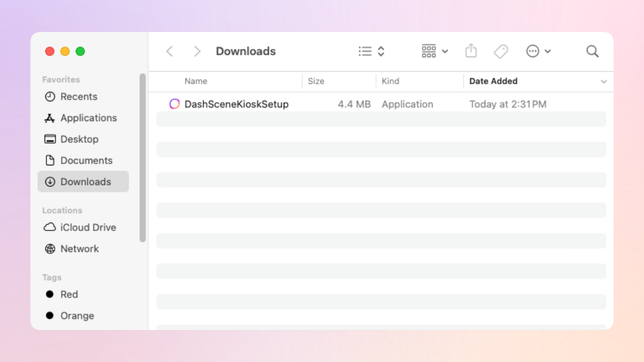
Task: Open Applications in the sidebar
Action: (x=83, y=118)
